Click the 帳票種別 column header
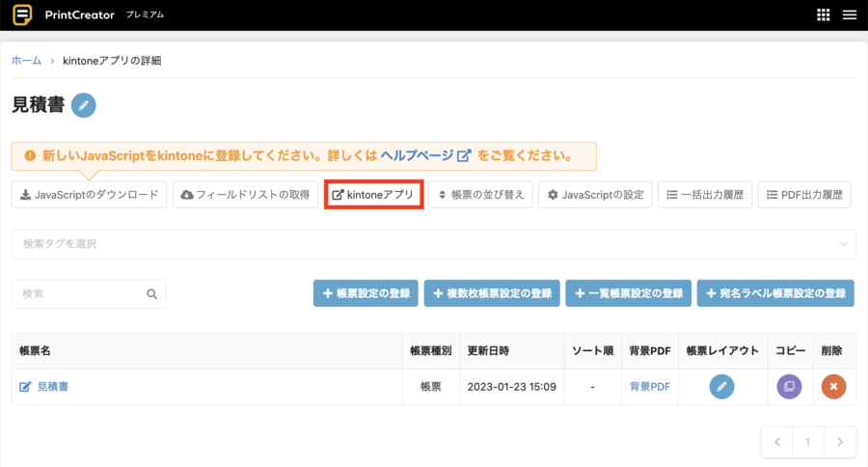868x467 pixels. coord(431,350)
